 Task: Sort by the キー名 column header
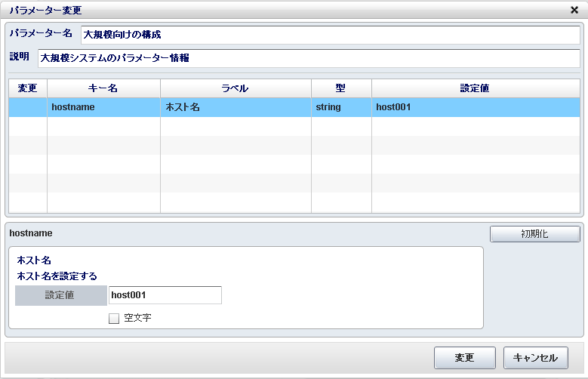(103, 88)
